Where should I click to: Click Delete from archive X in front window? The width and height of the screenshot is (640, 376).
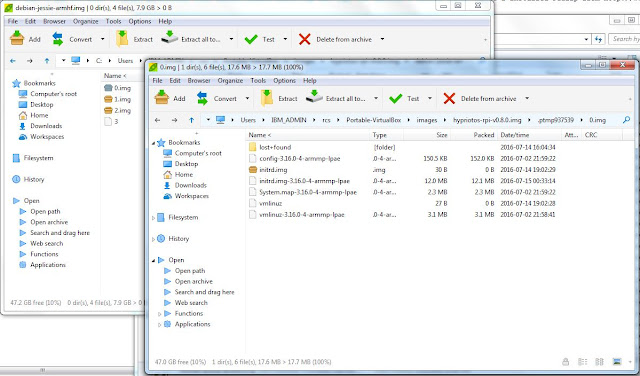tap(449, 98)
